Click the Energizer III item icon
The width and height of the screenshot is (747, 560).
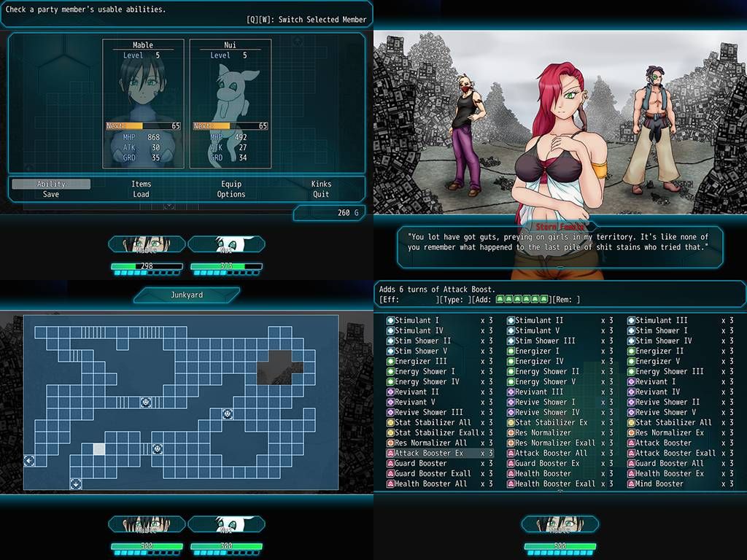point(390,362)
